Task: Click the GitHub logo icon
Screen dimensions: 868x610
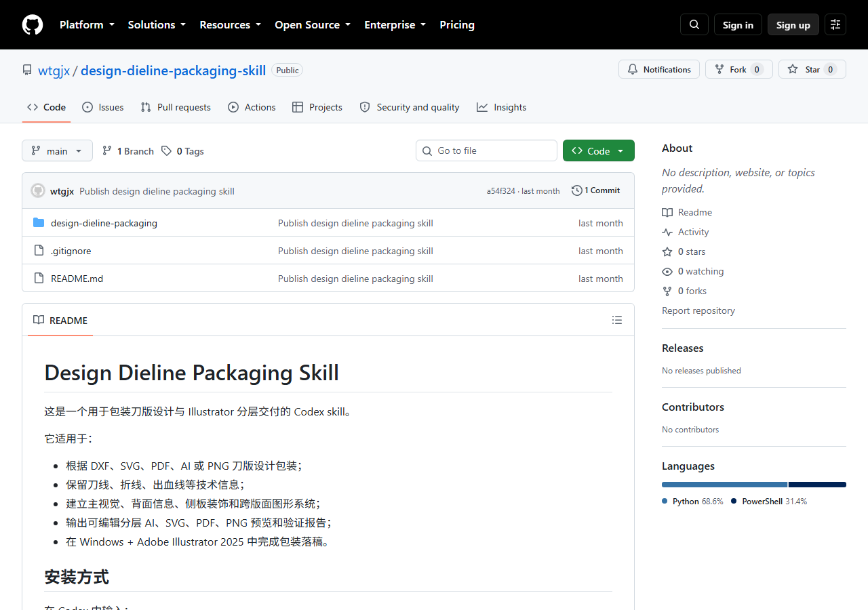Action: pos(33,24)
